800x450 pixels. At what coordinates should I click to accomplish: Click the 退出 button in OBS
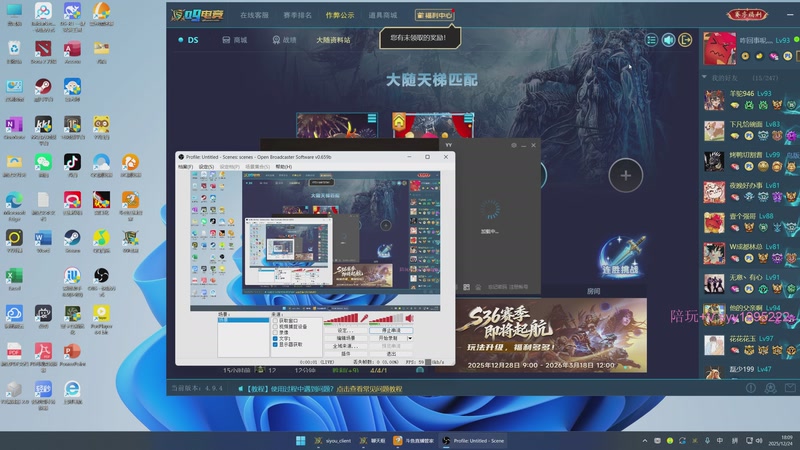coord(391,354)
